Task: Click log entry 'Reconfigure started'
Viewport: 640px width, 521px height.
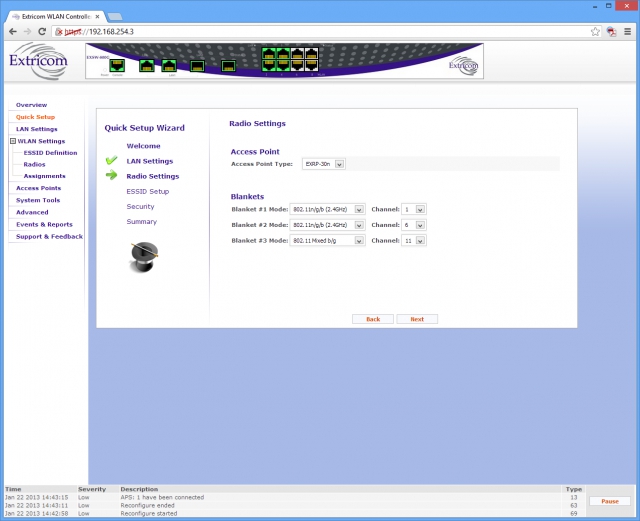Action: pos(149,514)
